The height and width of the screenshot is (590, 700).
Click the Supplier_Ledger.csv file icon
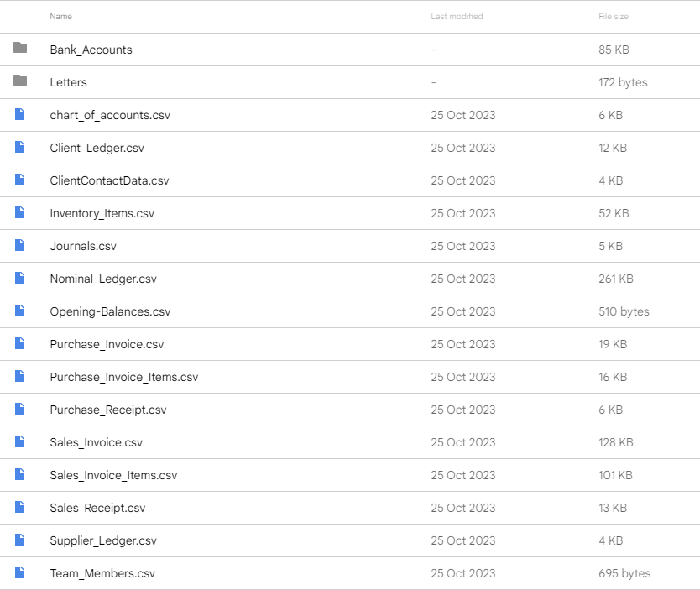point(19,540)
